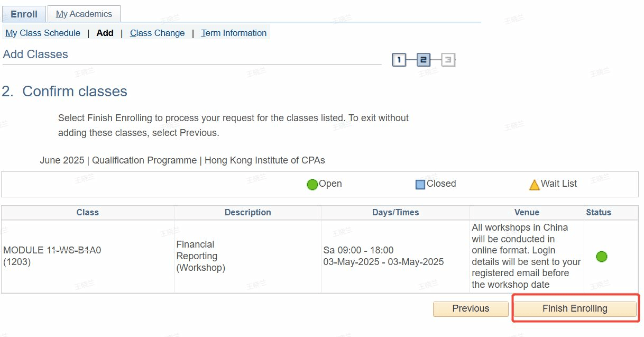Viewport: 644px width, 337px height.
Task: Select the MODULE 11-WS-B1A0 class cell
Action: (52, 256)
